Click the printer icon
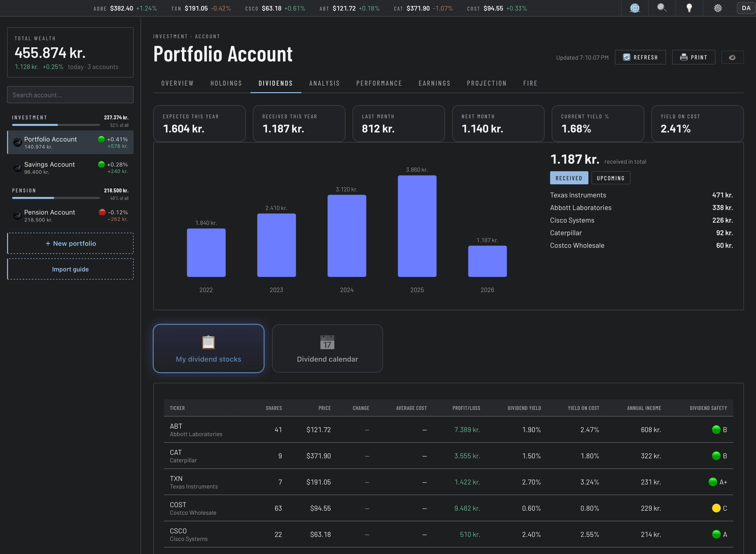The height and width of the screenshot is (554, 756). tap(683, 57)
